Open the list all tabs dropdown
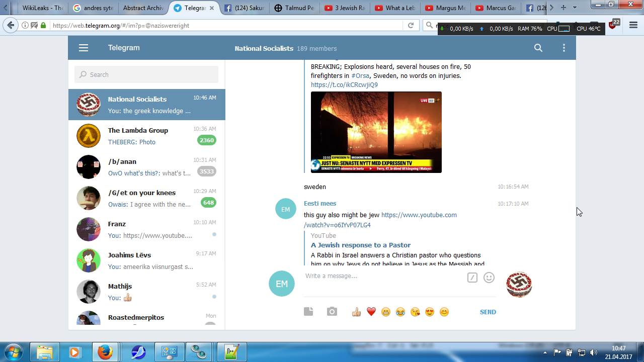Viewport: 644px width, 362px height. click(x=575, y=8)
